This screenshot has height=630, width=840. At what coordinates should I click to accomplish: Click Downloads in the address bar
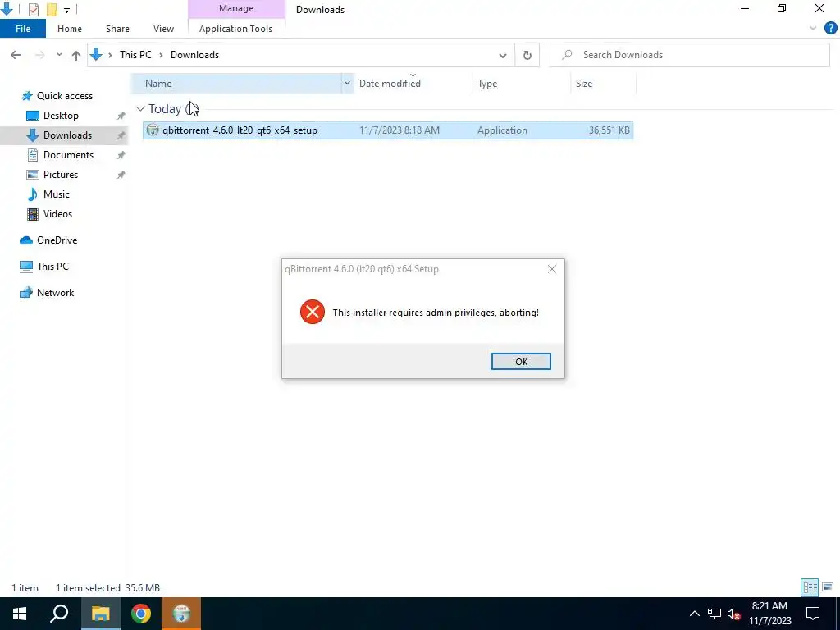pos(194,55)
